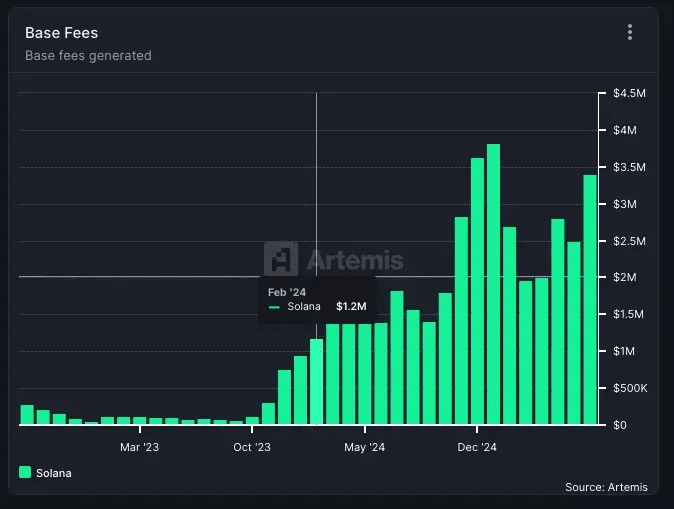Click the $4.5M y-axis label
This screenshot has width=674, height=509.
[x=630, y=93]
